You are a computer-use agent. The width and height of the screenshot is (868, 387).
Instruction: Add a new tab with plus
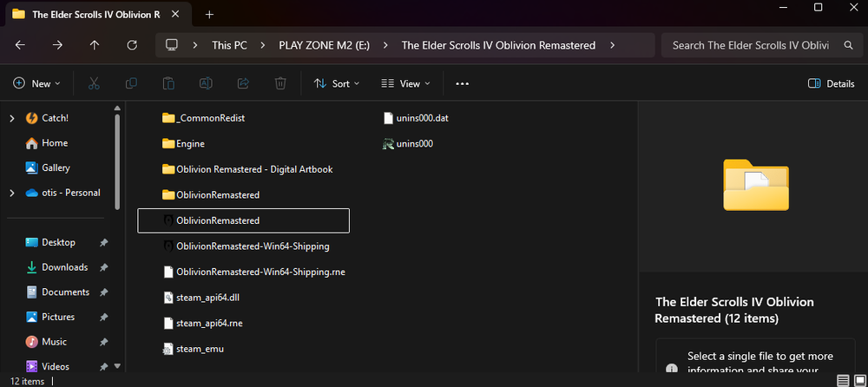[x=209, y=15]
